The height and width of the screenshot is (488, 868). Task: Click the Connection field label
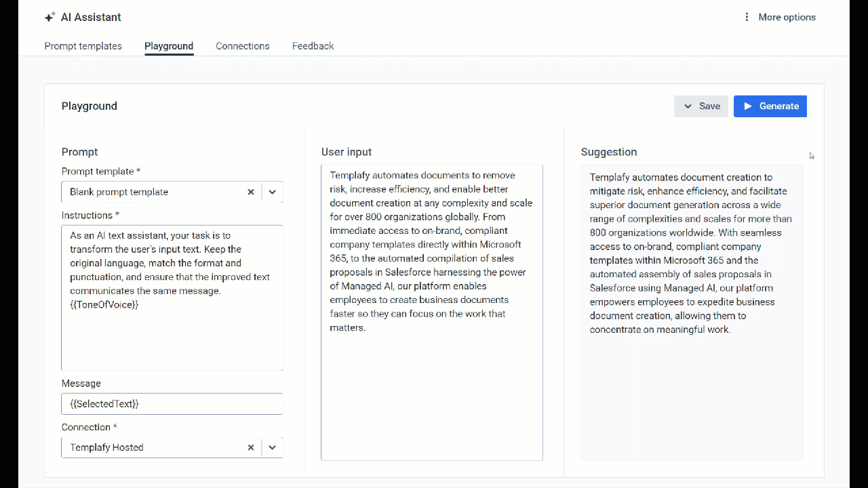(90, 428)
